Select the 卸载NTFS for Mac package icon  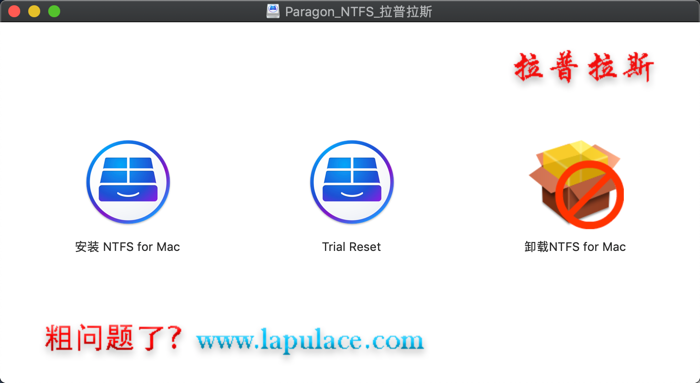(x=576, y=184)
